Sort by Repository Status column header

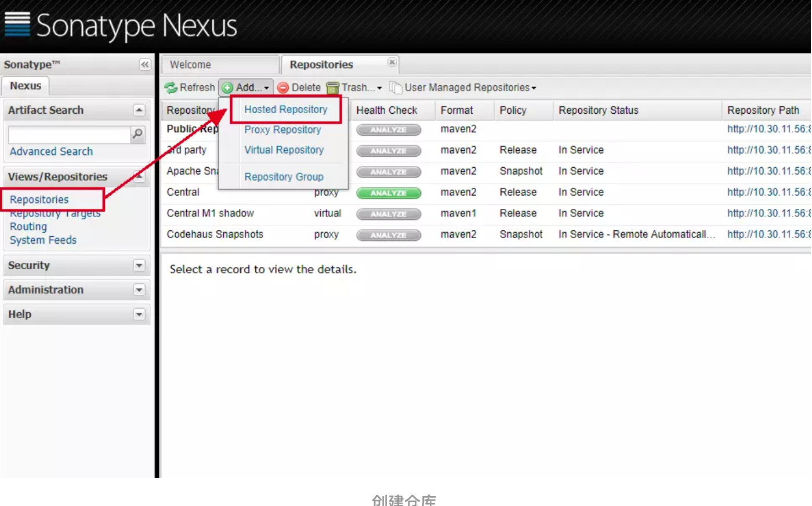point(637,110)
